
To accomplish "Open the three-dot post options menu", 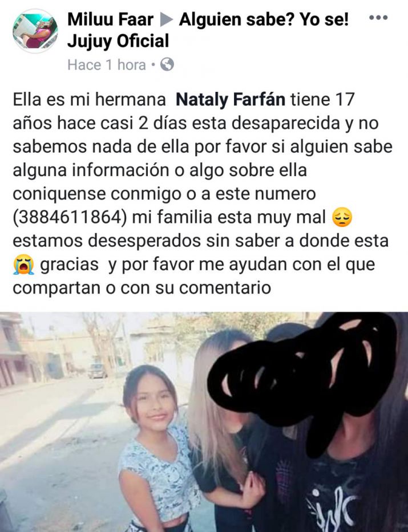I will click(x=378, y=17).
